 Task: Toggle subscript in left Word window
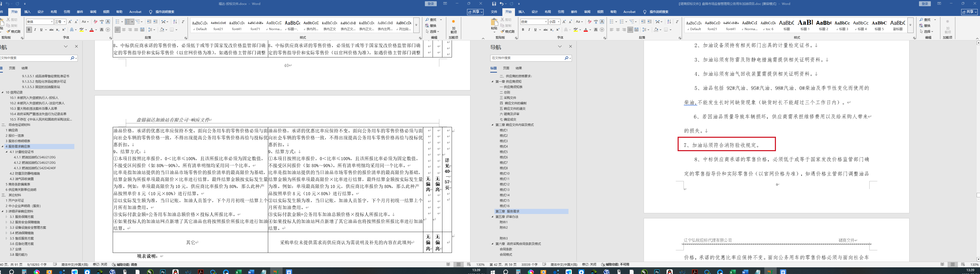click(x=57, y=30)
